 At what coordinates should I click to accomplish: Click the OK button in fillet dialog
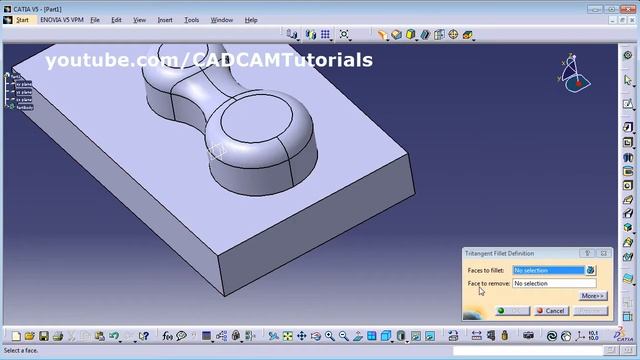tap(512, 311)
